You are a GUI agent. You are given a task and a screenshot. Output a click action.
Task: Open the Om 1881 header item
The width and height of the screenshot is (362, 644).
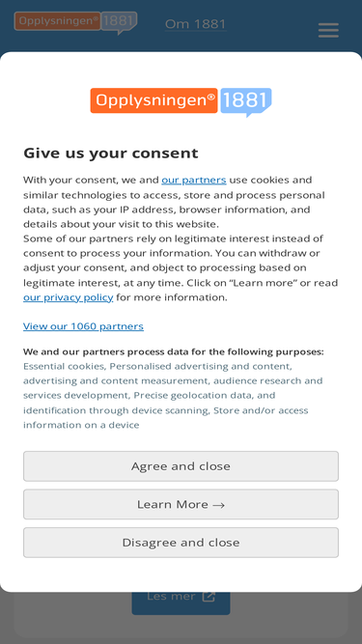pyautogui.click(x=195, y=24)
